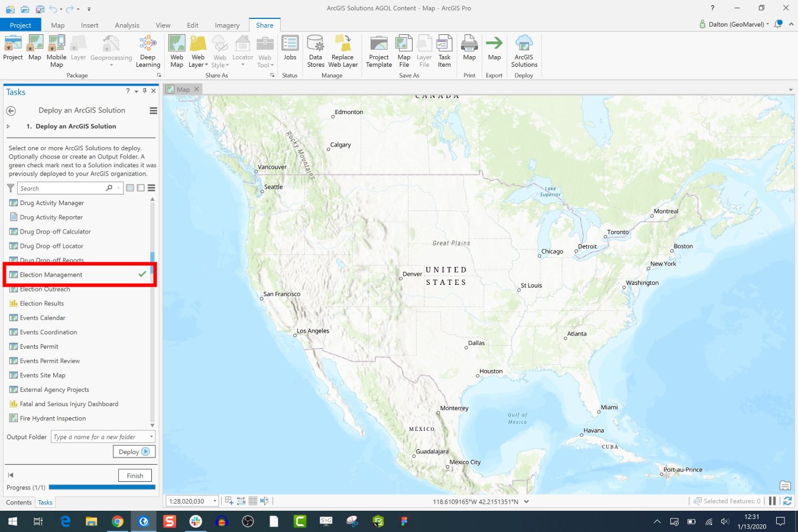The height and width of the screenshot is (532, 798).
Task: Select the Election Management solution
Action: coord(78,275)
